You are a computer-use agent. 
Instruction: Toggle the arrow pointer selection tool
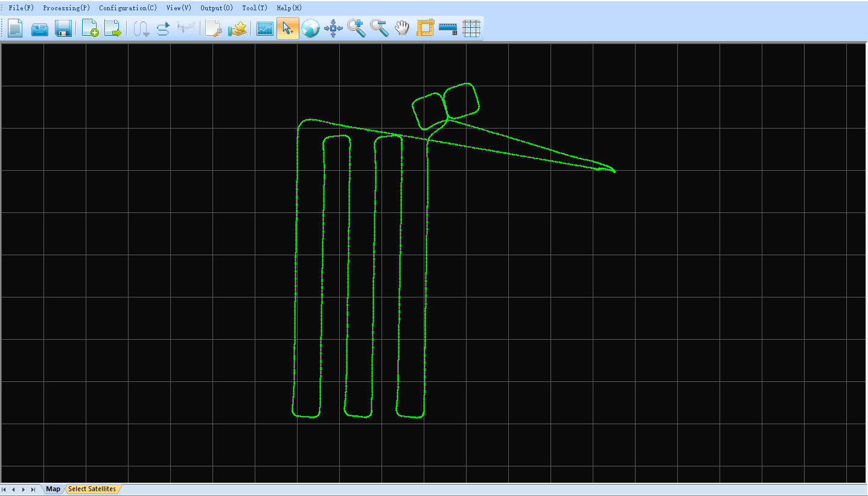coord(288,28)
